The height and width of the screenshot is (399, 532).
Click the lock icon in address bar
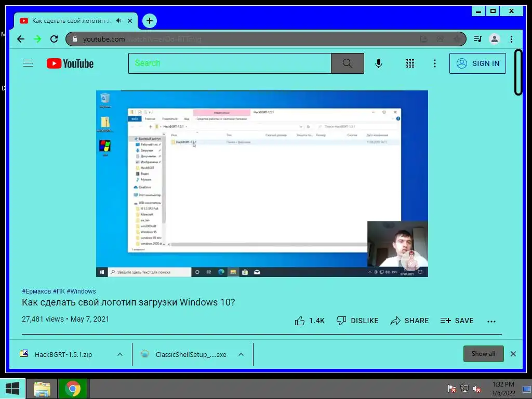click(75, 39)
